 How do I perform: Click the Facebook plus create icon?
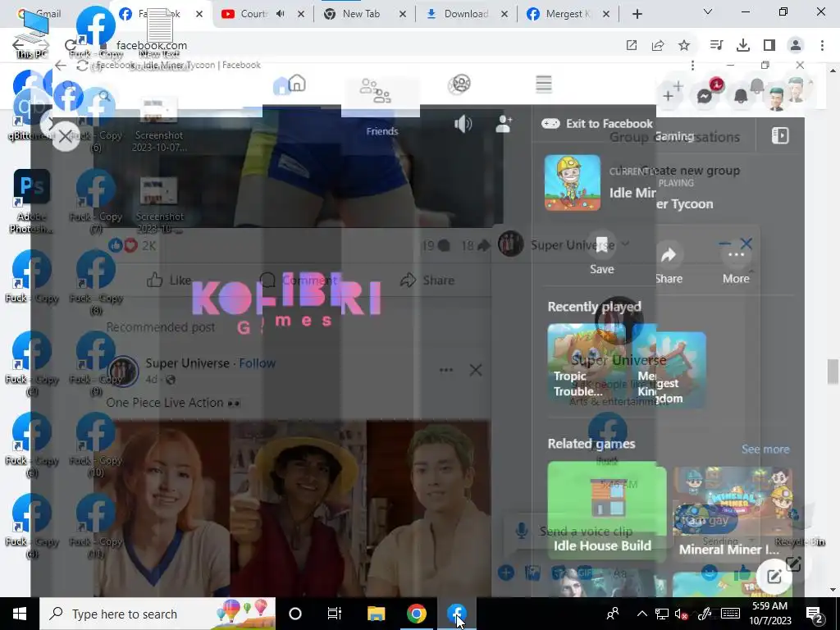point(668,95)
